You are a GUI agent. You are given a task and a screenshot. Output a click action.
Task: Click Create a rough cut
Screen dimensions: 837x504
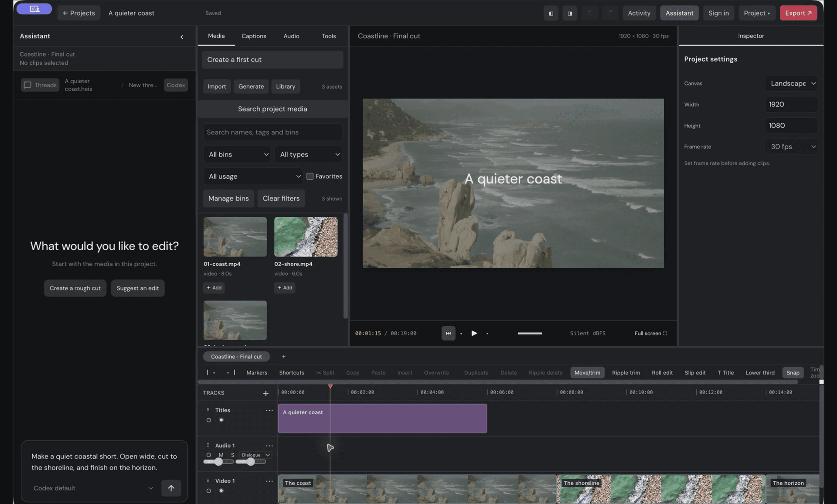point(75,288)
